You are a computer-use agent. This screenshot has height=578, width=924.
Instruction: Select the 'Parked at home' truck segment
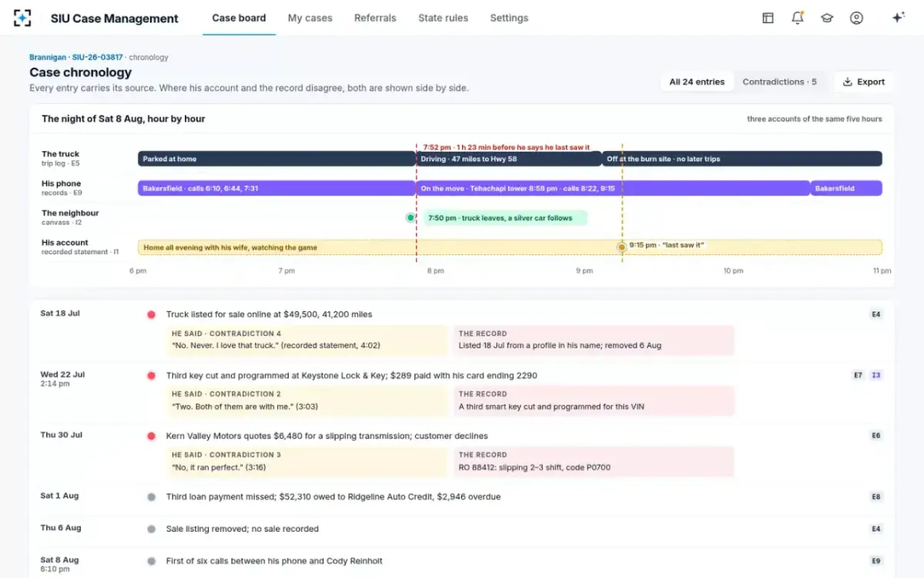pyautogui.click(x=276, y=159)
